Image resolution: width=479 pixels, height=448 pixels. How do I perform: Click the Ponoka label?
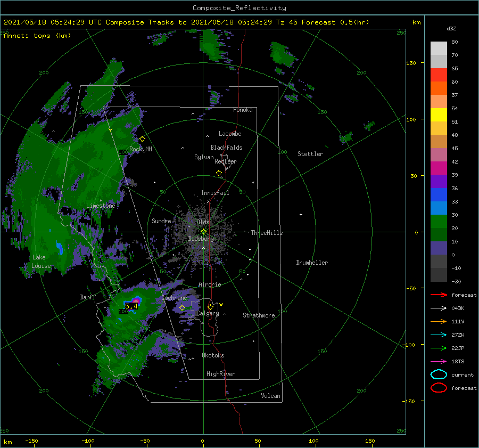click(x=243, y=110)
